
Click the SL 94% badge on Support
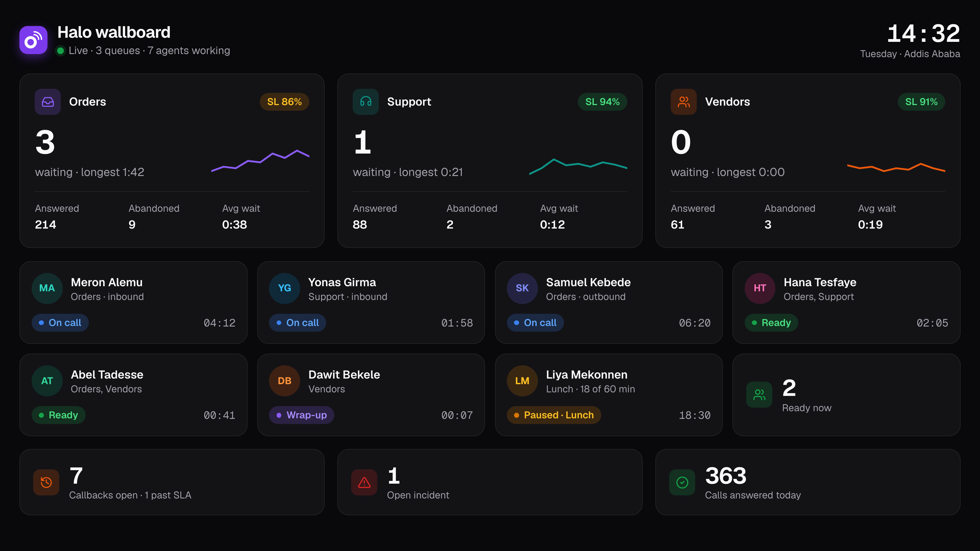(x=602, y=102)
